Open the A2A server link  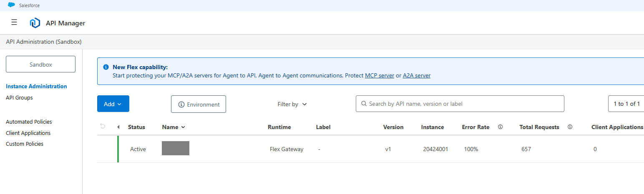pyautogui.click(x=417, y=76)
